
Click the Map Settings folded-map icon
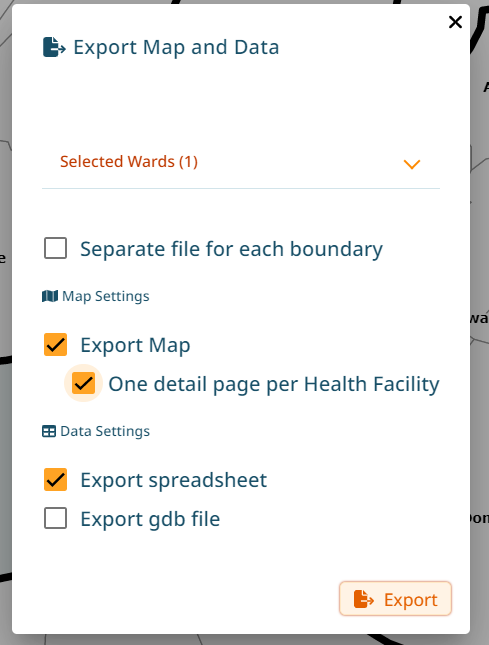coord(50,296)
